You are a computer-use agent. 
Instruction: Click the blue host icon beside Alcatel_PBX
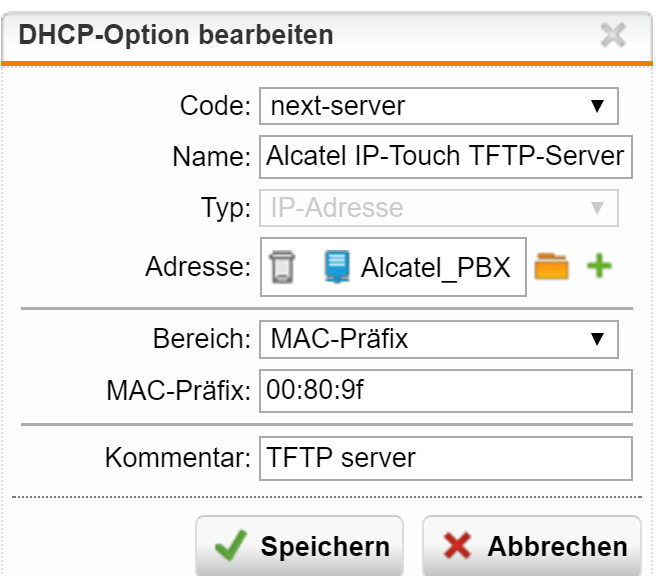(337, 266)
